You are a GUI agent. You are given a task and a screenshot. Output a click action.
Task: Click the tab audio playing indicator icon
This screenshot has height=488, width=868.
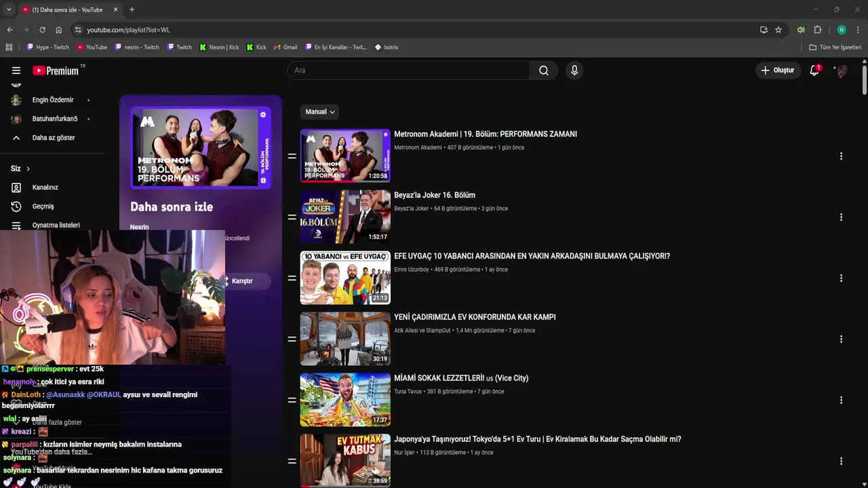pos(801,30)
